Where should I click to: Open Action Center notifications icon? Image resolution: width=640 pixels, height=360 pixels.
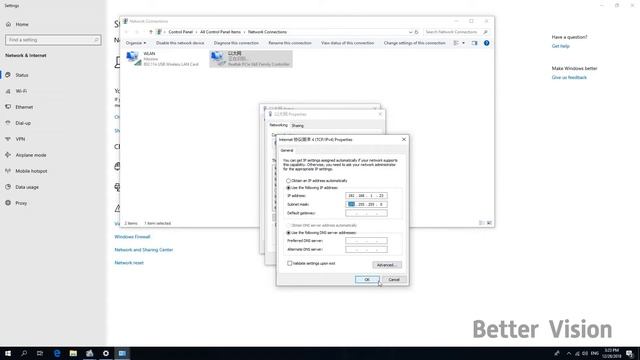(x=630, y=353)
